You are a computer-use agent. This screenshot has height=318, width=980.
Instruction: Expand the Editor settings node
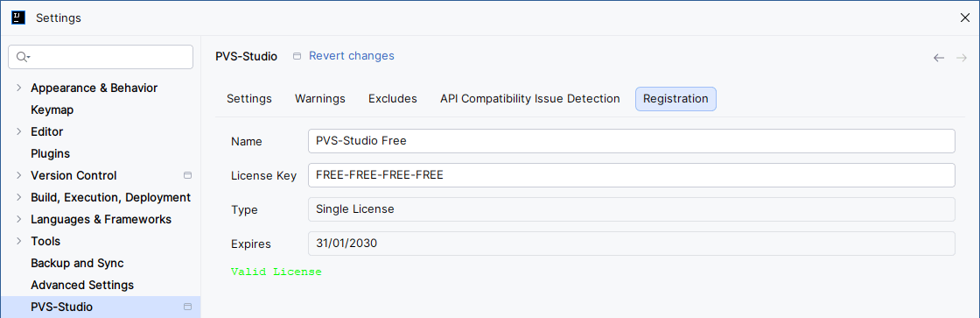click(18, 131)
